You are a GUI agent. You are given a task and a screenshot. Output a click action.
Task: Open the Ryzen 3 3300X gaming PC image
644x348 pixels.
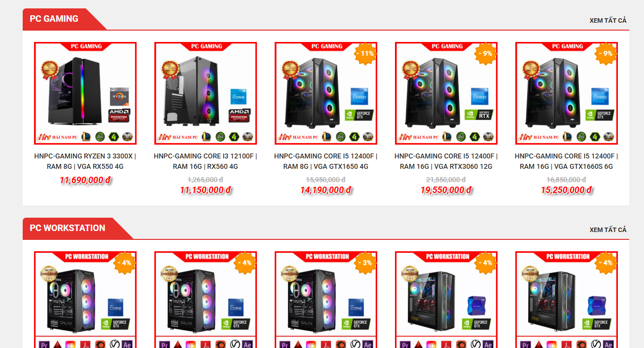pos(85,93)
